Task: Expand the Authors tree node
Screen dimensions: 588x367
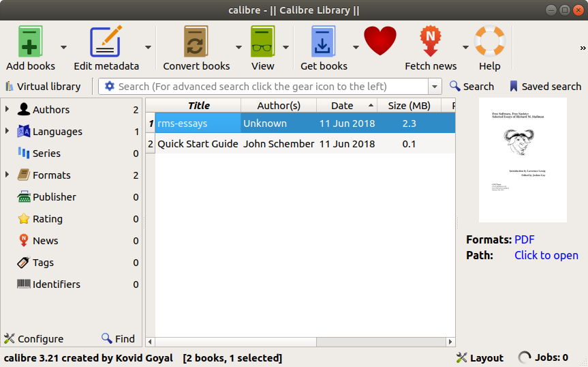Action: tap(7, 109)
